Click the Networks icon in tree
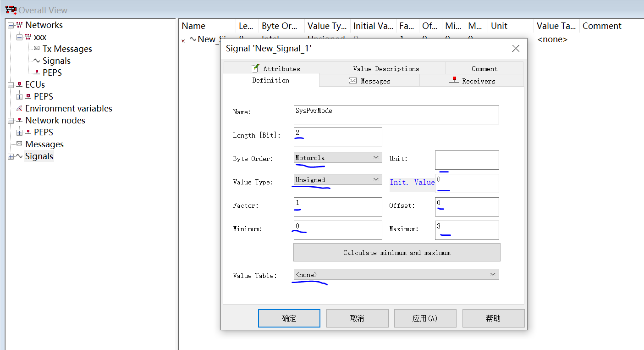This screenshot has height=350, width=644. point(19,25)
